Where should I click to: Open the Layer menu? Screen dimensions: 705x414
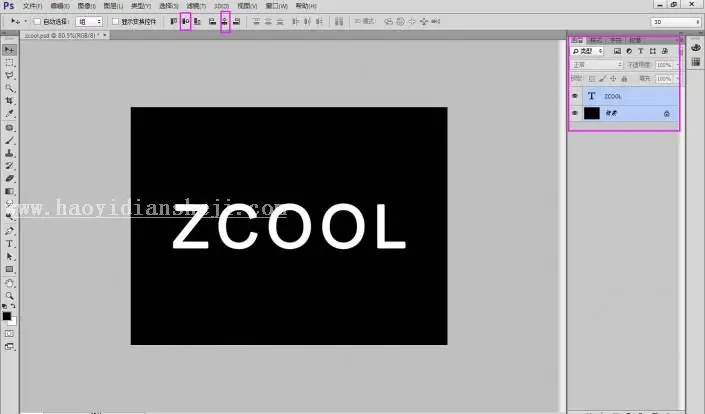point(113,6)
